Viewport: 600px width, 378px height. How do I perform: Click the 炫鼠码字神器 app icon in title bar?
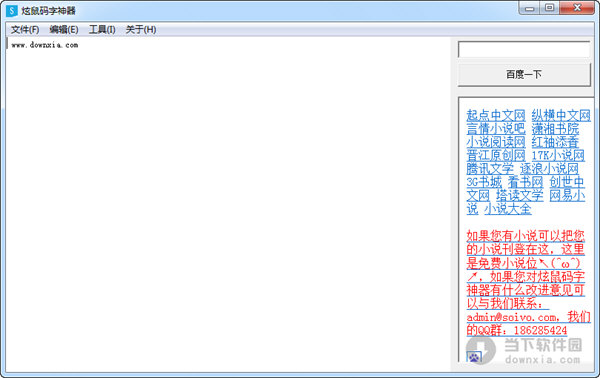coord(12,11)
